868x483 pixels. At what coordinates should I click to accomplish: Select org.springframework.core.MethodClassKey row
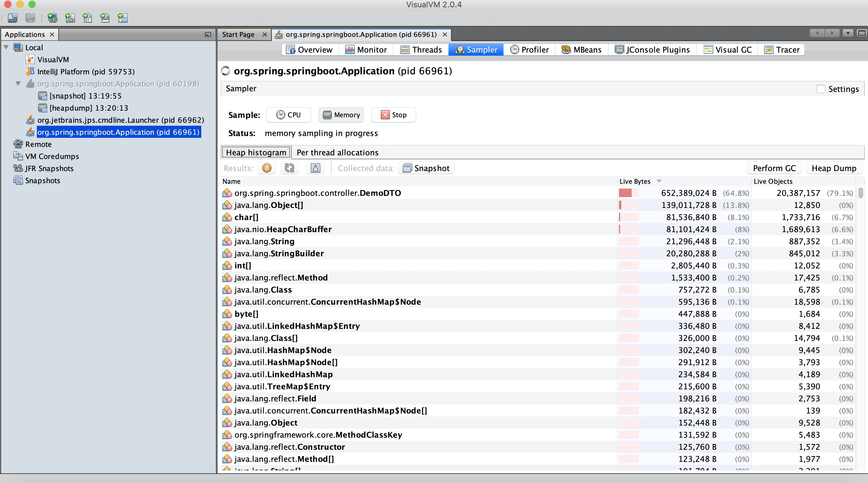(x=538, y=435)
